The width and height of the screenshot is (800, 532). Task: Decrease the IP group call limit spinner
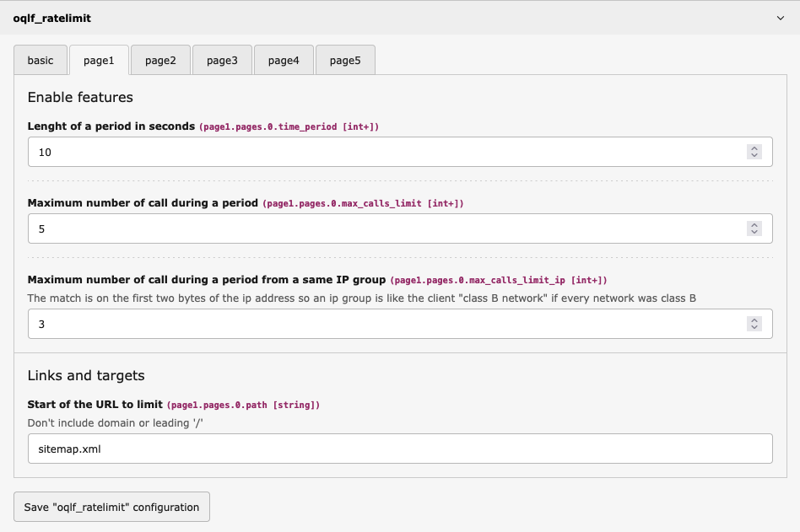point(755,327)
